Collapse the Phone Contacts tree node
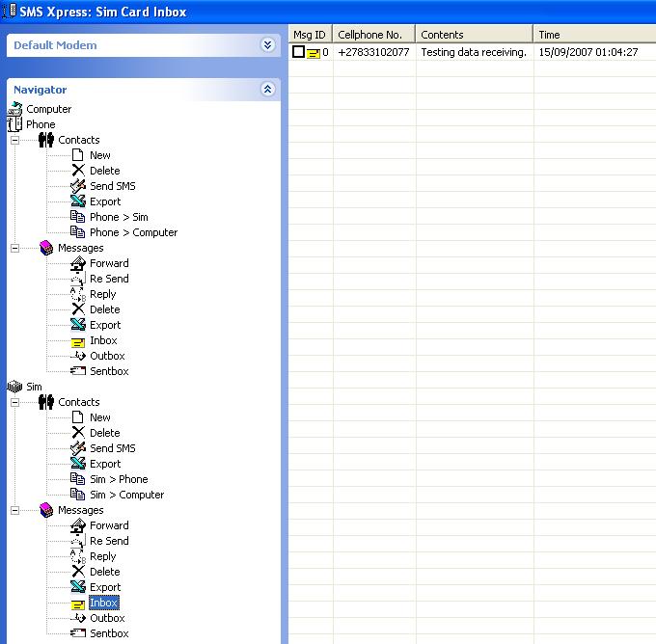Viewport: 656px width, 644px height. (14, 140)
